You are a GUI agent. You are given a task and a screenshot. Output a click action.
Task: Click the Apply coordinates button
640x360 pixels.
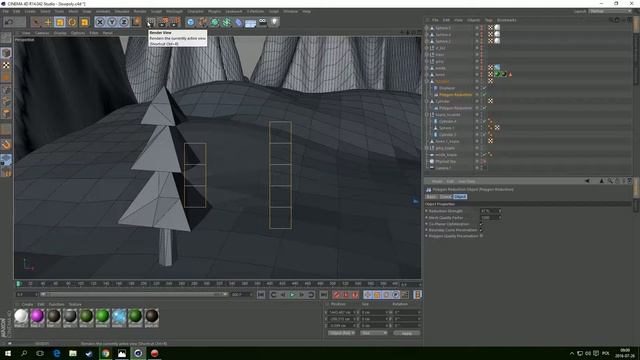[x=407, y=333]
